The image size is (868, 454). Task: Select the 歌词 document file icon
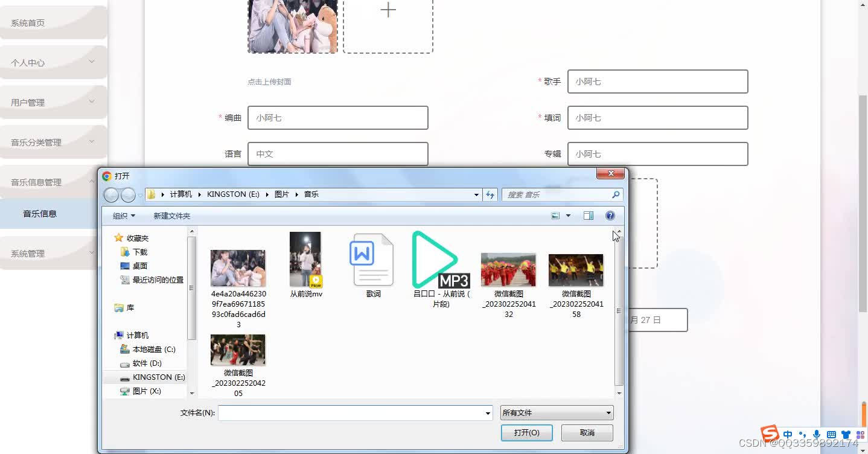pos(372,260)
